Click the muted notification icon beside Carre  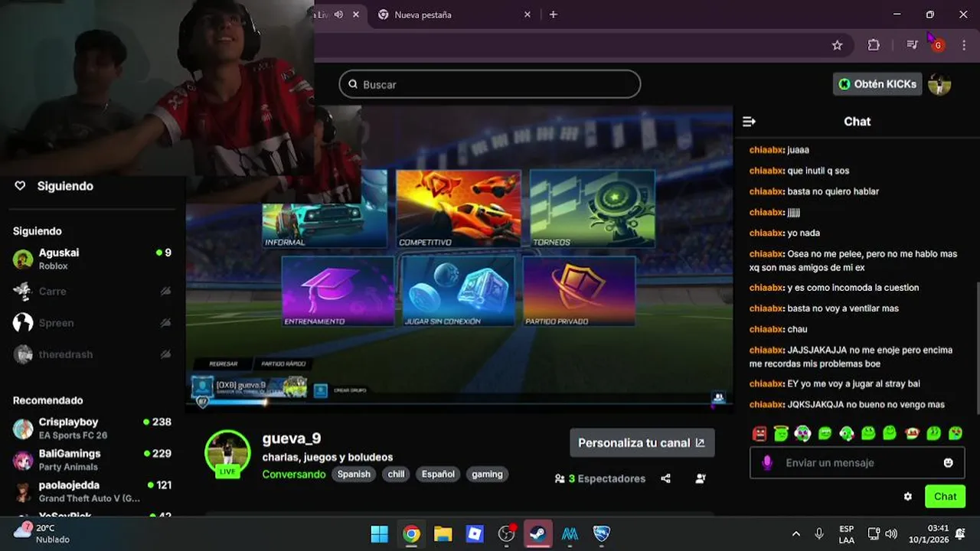click(x=165, y=292)
